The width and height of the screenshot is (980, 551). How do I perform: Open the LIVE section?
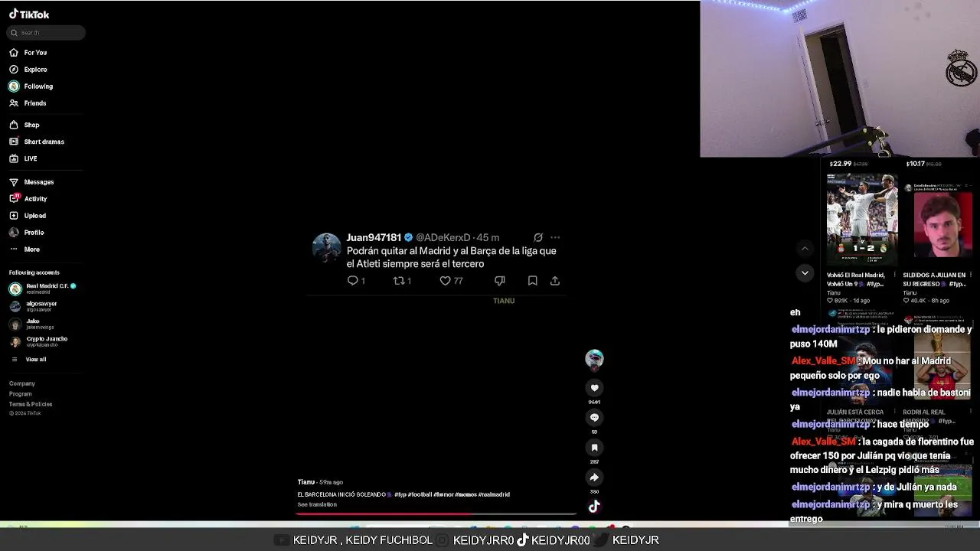point(23,158)
